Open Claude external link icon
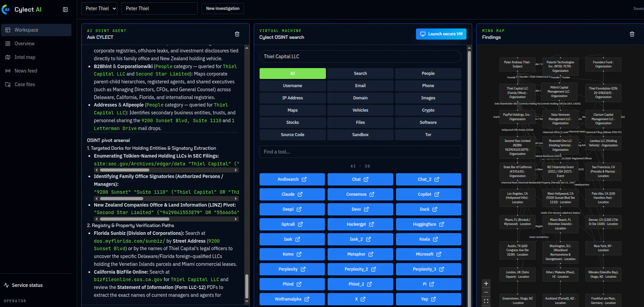The height and width of the screenshot is (307, 644). pyautogui.click(x=300, y=194)
